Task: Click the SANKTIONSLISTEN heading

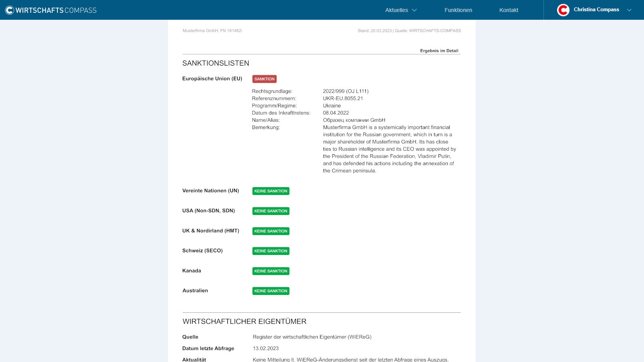Action: click(x=216, y=63)
